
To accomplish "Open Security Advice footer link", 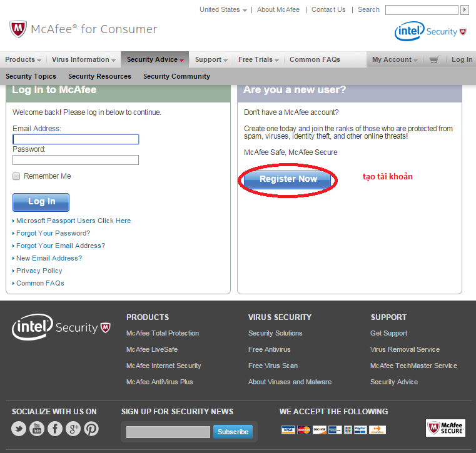I will pos(394,382).
